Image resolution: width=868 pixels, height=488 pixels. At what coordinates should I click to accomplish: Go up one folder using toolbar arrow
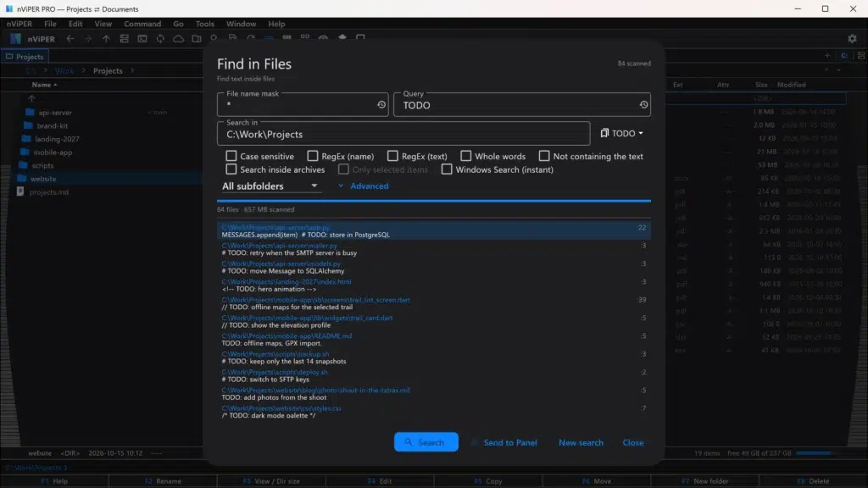(106, 39)
